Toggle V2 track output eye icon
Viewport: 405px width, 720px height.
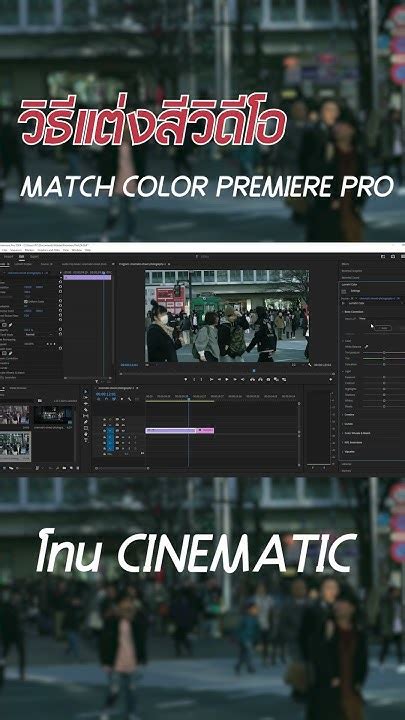tap(123, 424)
